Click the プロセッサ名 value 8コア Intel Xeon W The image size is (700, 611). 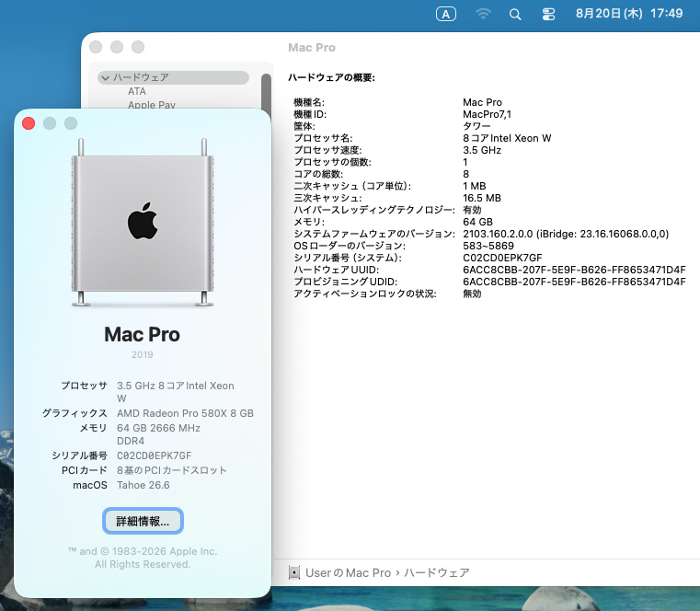tap(507, 138)
